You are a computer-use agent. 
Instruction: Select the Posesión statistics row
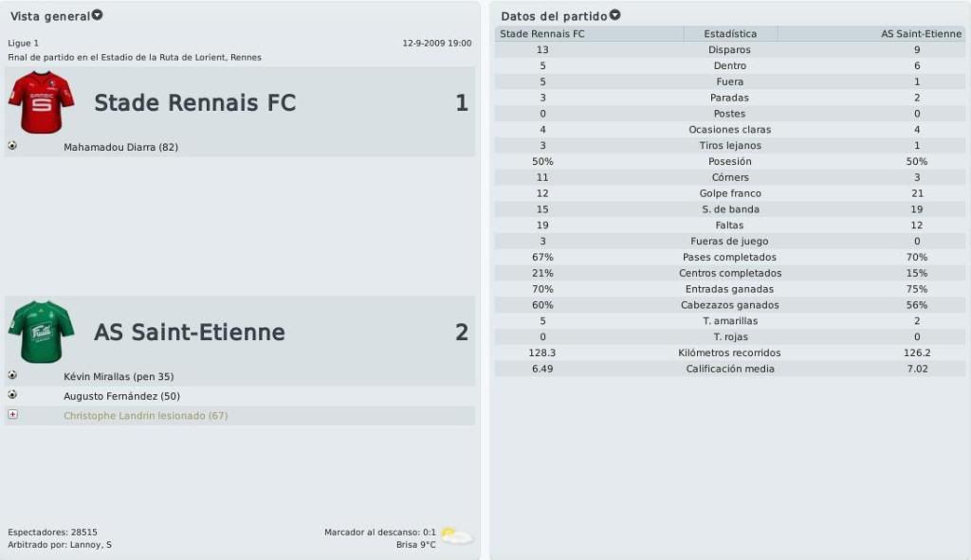730,161
